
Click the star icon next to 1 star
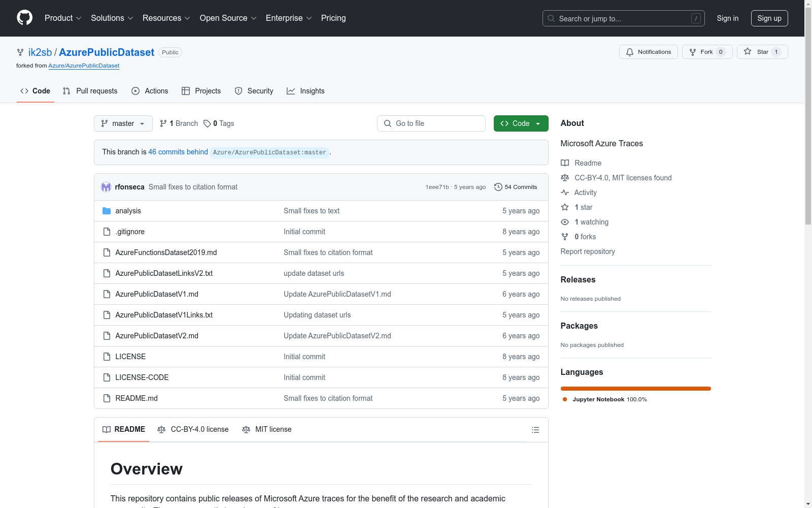[x=565, y=207]
